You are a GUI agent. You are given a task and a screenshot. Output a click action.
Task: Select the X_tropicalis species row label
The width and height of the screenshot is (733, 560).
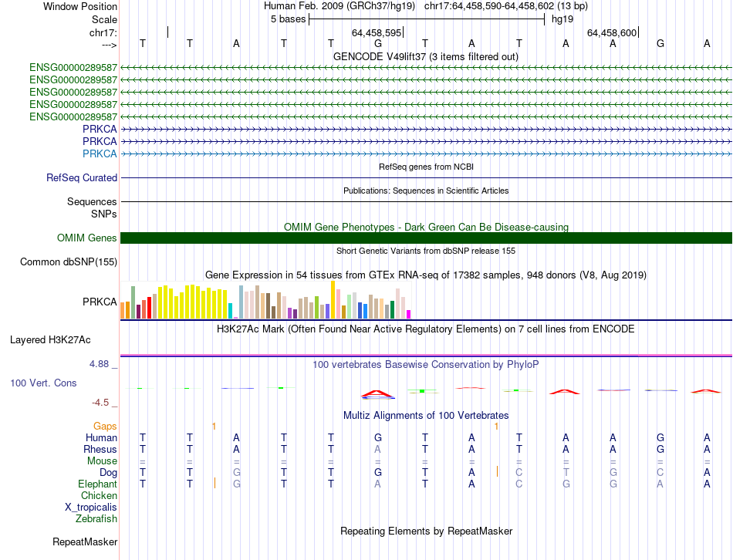pos(91,508)
